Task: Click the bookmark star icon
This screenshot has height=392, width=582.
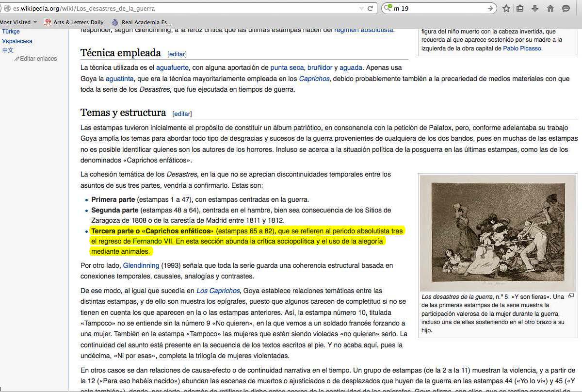Action: [506, 8]
